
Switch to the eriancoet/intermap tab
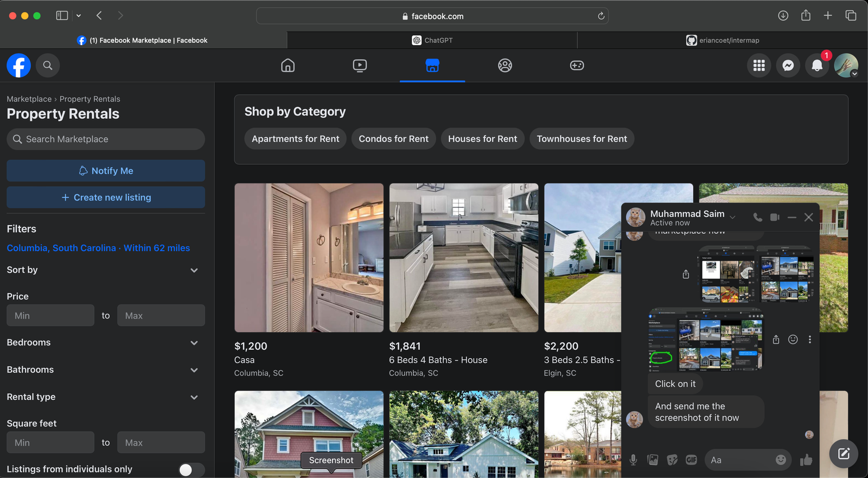723,40
